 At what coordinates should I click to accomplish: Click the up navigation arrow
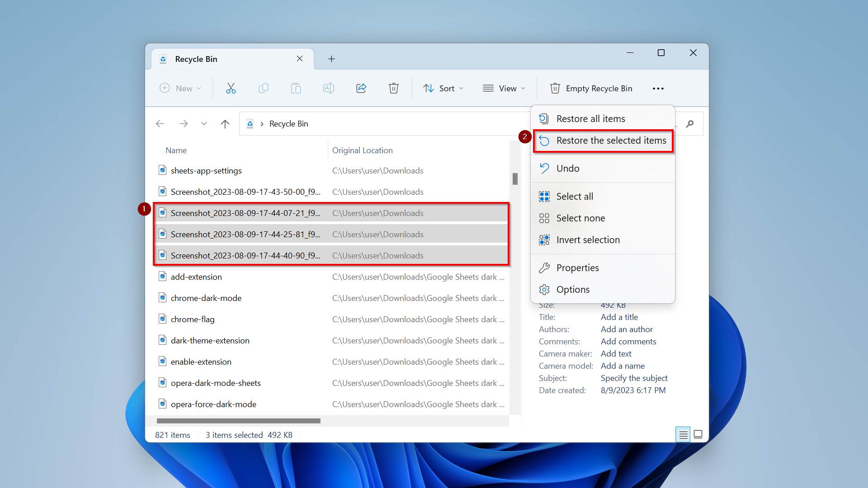[225, 123]
